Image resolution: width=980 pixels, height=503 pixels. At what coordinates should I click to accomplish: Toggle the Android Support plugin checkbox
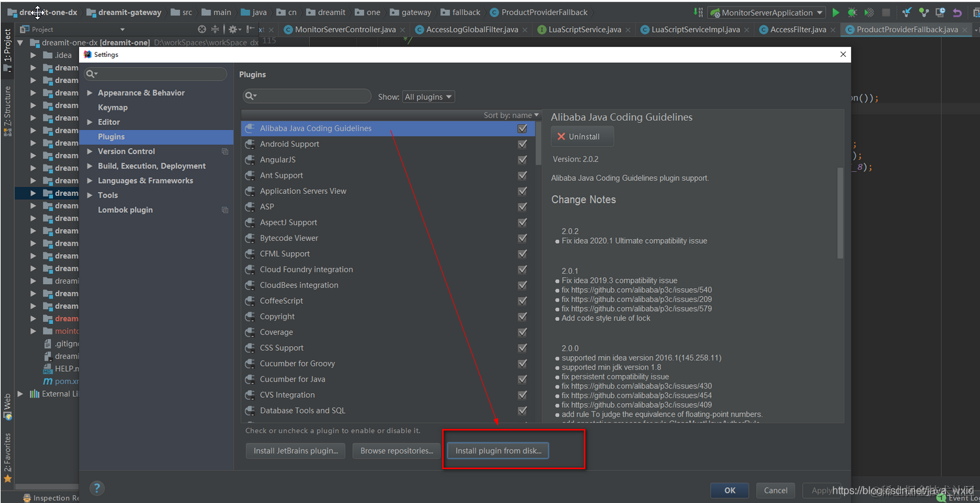522,144
